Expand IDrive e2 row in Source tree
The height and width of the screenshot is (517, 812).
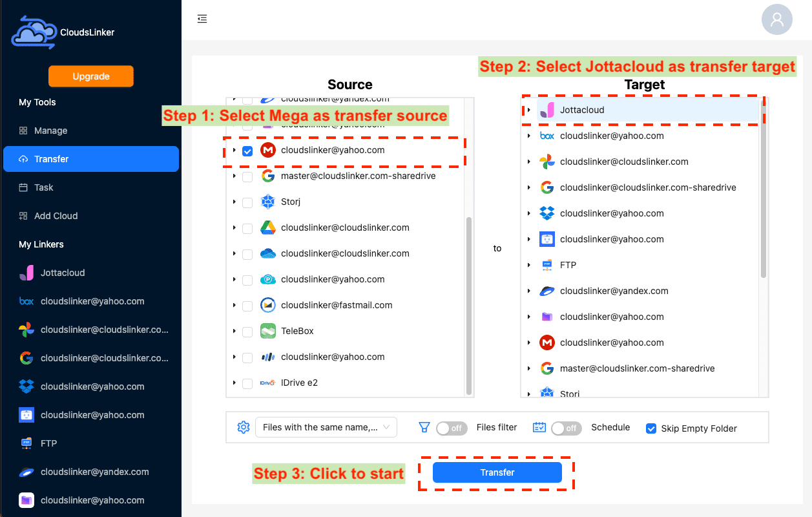click(x=234, y=383)
